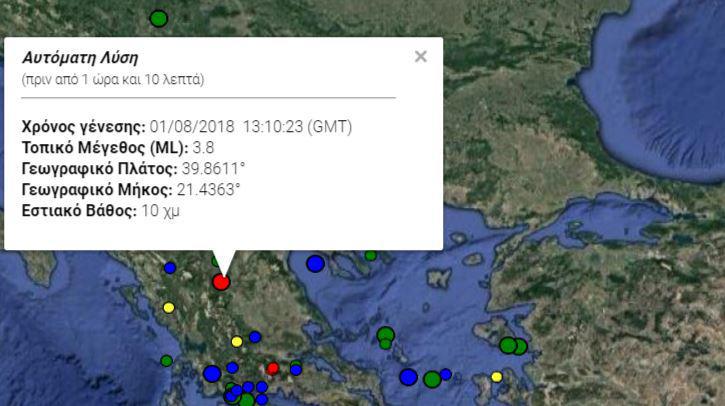Click the Εστιακό Βάθος depth line
Viewport: 725px width, 406px height.
click(x=101, y=211)
